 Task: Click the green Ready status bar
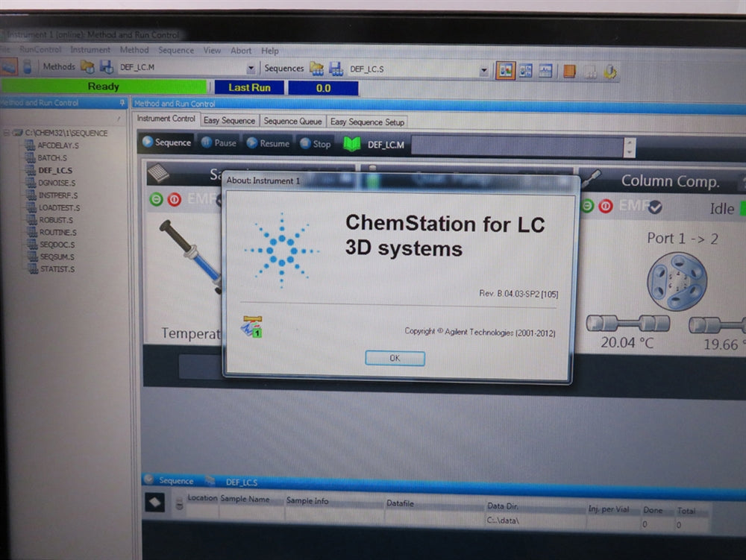tap(103, 86)
